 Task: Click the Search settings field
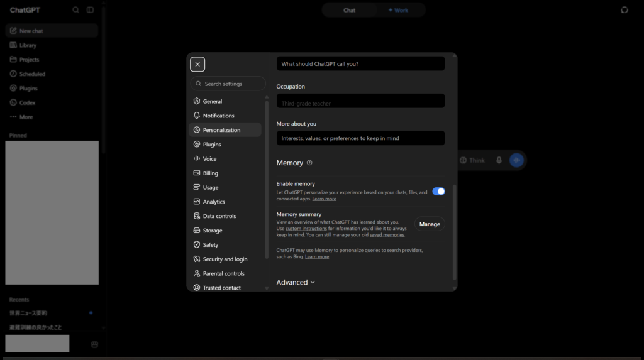point(228,84)
